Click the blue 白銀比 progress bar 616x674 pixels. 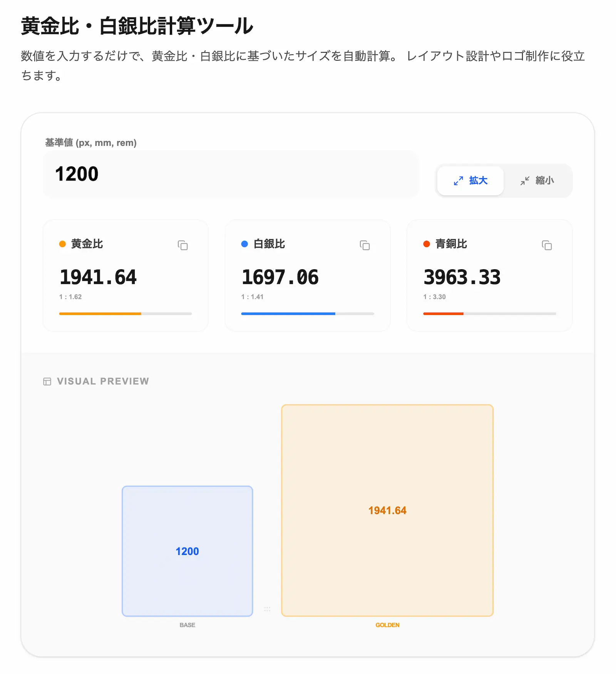pos(308,314)
